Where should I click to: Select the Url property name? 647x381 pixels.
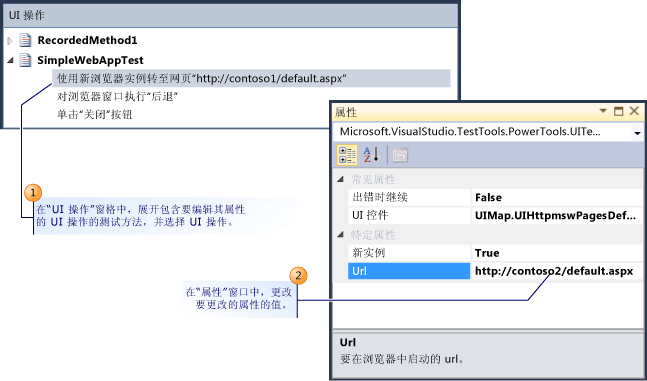point(409,271)
